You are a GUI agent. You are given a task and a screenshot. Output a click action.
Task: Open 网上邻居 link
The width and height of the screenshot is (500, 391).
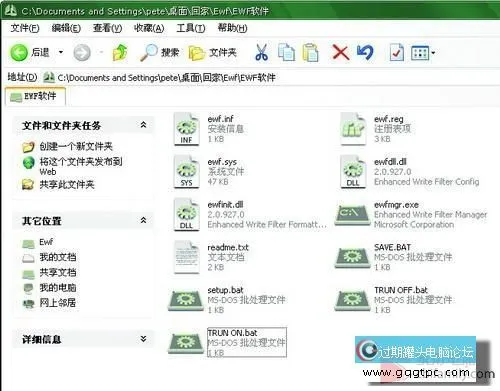coord(58,303)
